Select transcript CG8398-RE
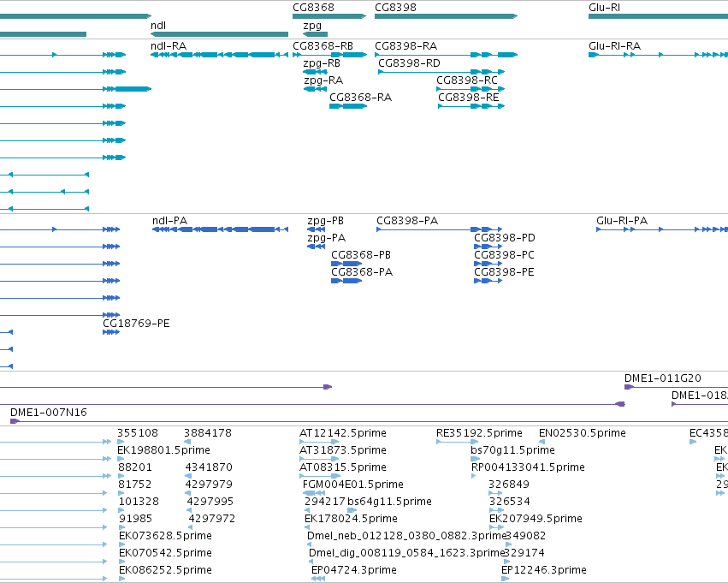 pos(471,106)
